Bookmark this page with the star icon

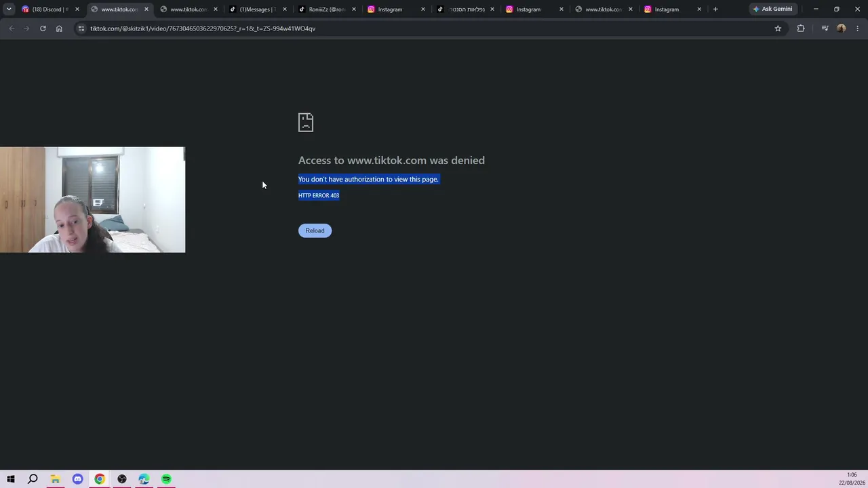point(778,28)
